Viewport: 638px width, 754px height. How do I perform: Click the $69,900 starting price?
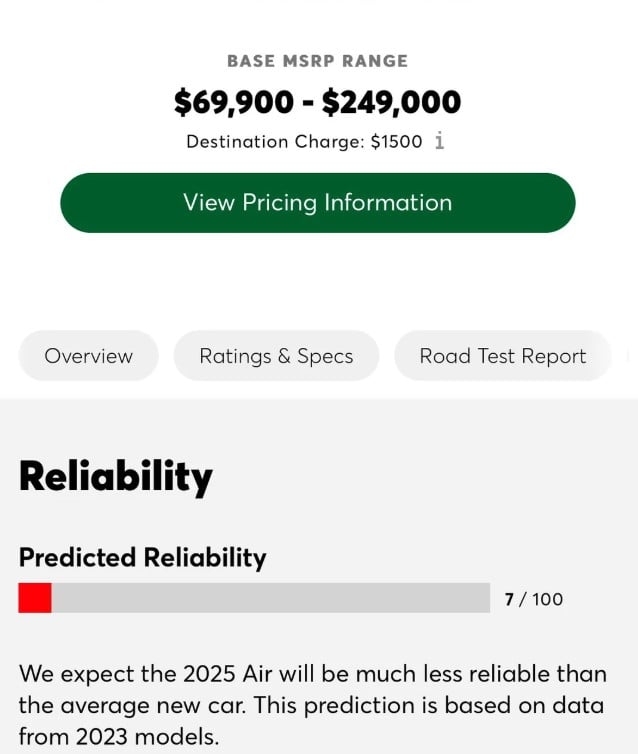coord(234,102)
